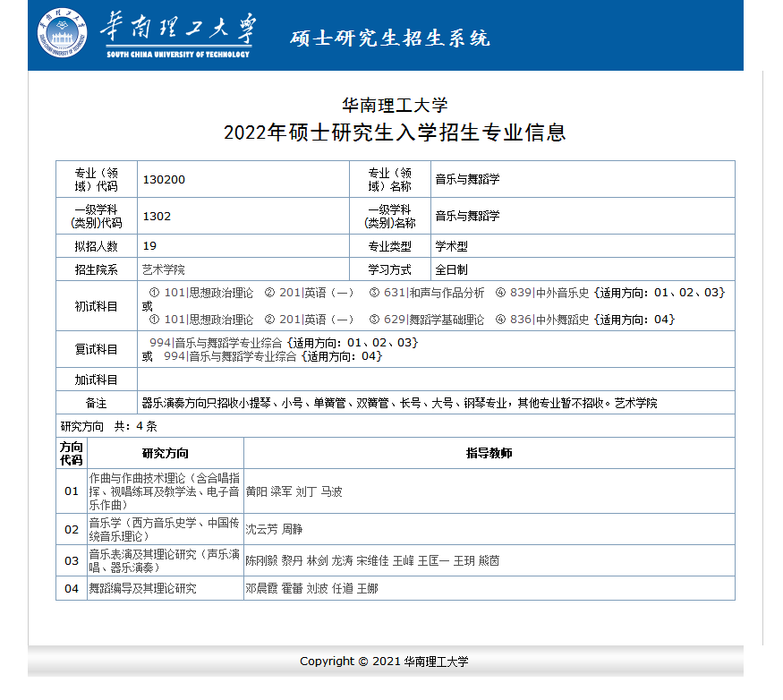The image size is (783, 700).
Task: Click the 指导教师 column header
Action: [x=489, y=453]
